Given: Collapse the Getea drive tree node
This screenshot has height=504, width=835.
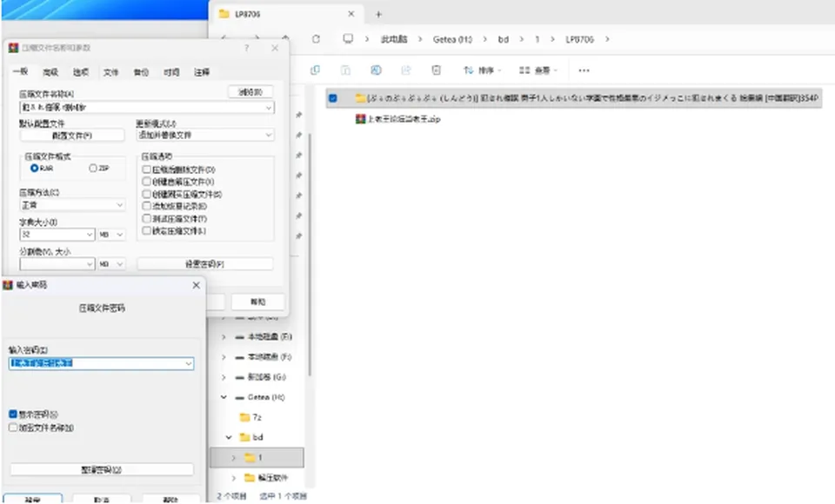Looking at the screenshot, I should 224,397.
